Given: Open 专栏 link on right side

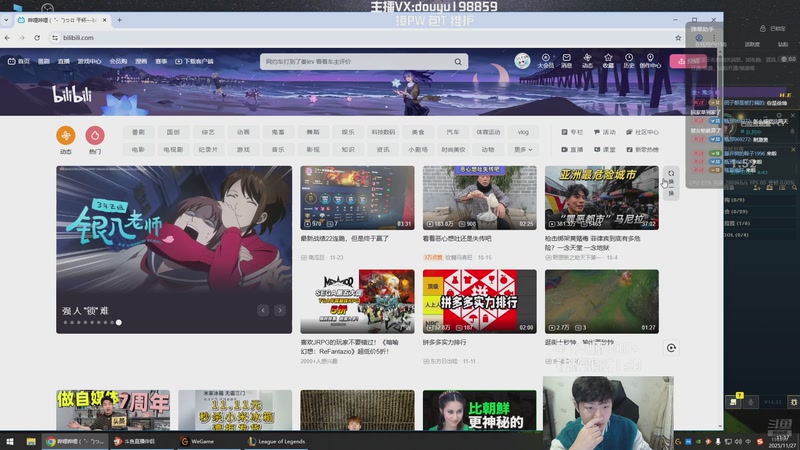Looking at the screenshot, I should (572, 132).
